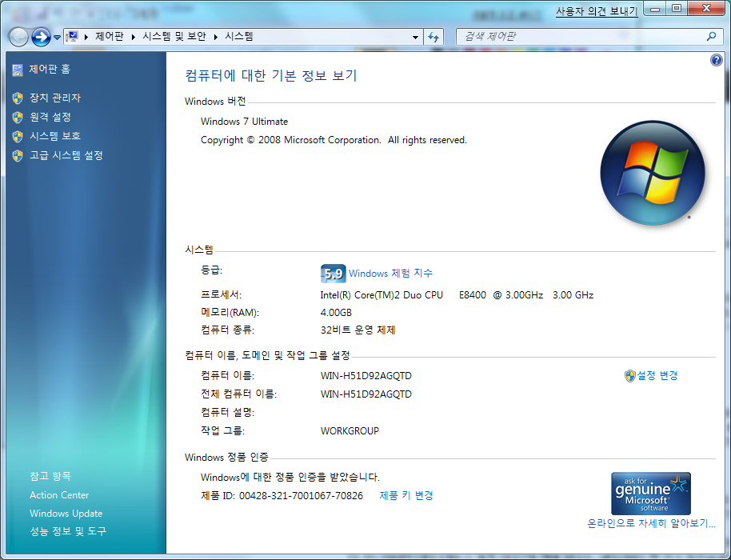
Task: Click the 설정 변경 link
Action: tap(657, 375)
